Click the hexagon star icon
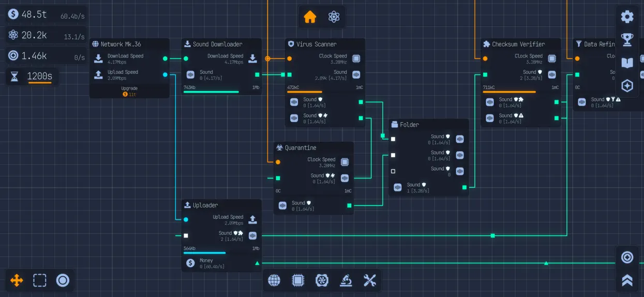Image resolution: width=644 pixels, height=297 pixels. pos(627,85)
